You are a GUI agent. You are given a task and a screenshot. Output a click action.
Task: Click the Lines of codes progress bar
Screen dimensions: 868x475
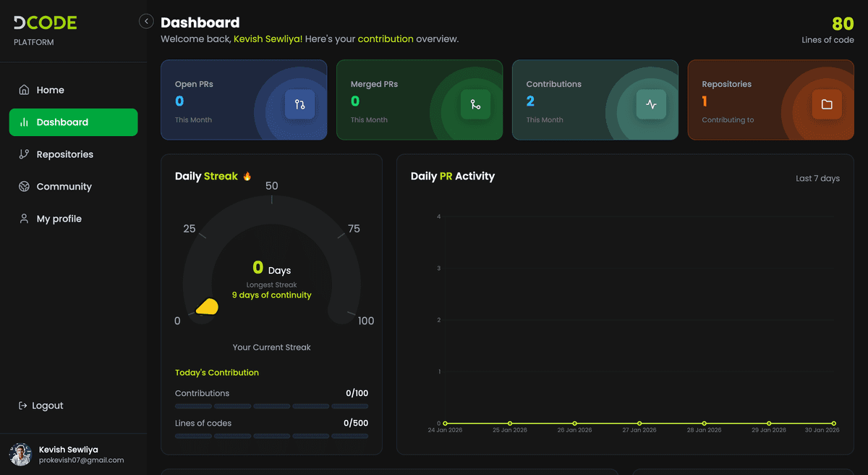point(271,436)
